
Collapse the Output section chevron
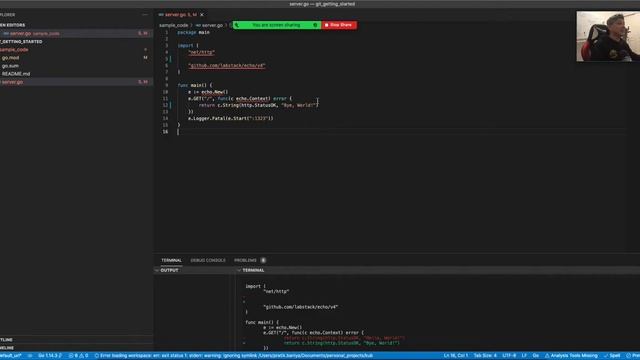pyautogui.click(x=157, y=270)
